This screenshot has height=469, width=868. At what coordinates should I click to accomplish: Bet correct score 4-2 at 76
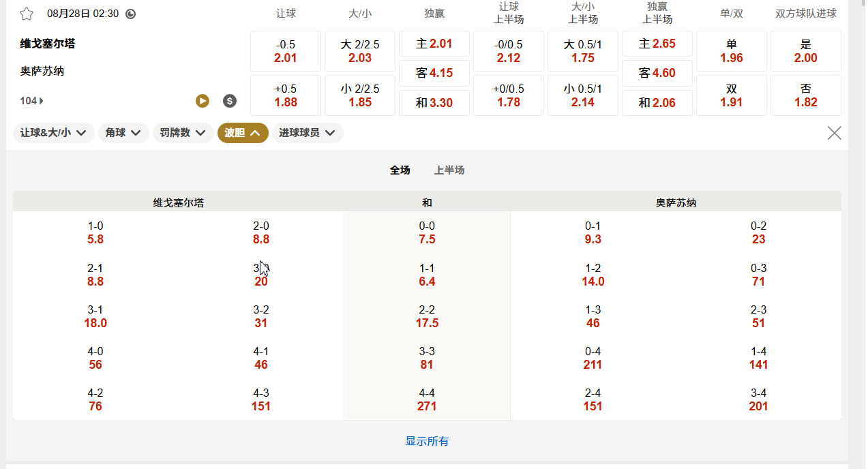[x=95, y=399]
